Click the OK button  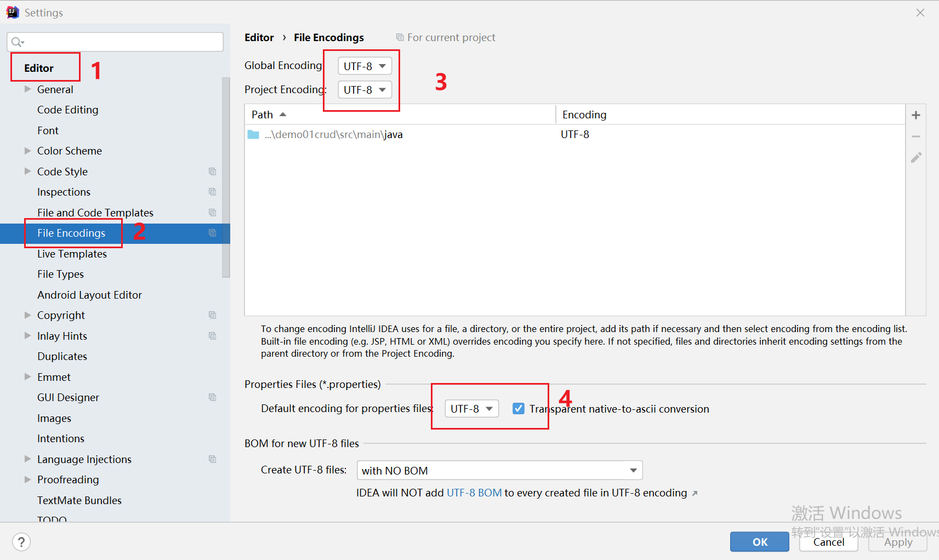pyautogui.click(x=760, y=542)
